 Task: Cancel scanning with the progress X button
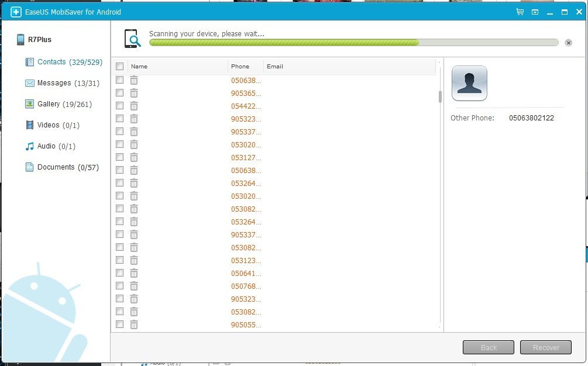[x=568, y=43]
